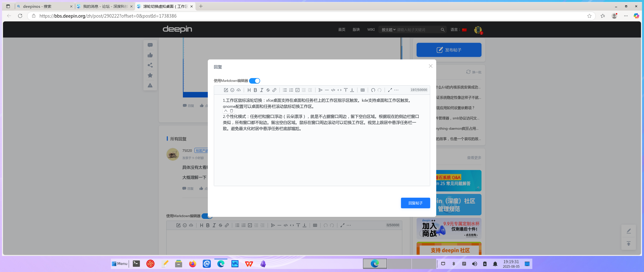Insert table in reply dialog toolbar

363,90
